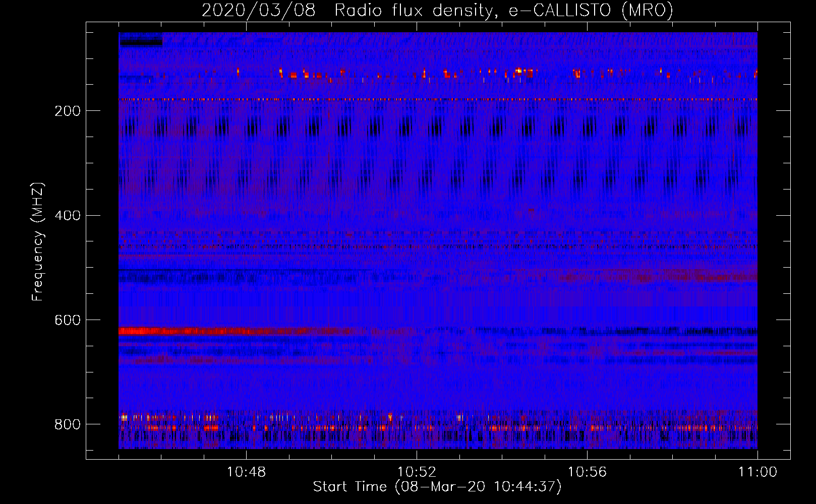Click the 400 frequency tick label
The image size is (816, 504).
click(x=68, y=216)
